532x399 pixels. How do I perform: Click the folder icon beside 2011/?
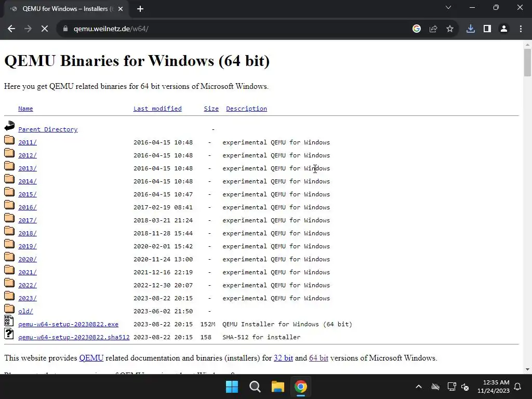[9, 140]
